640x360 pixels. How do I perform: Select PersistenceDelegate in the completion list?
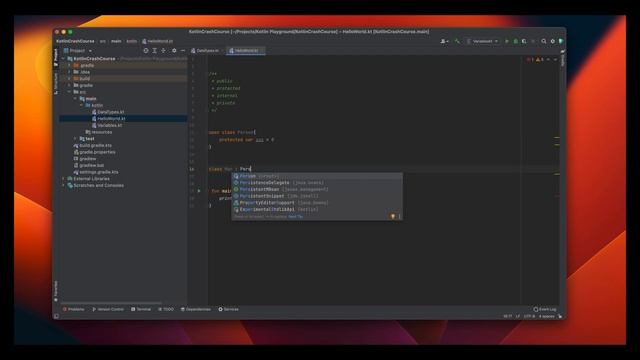317,183
